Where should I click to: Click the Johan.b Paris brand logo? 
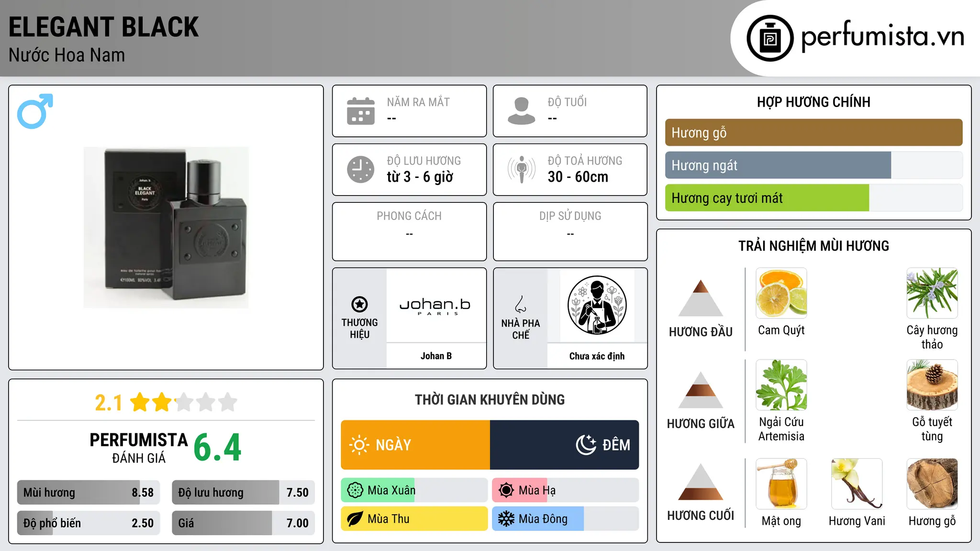pos(435,306)
